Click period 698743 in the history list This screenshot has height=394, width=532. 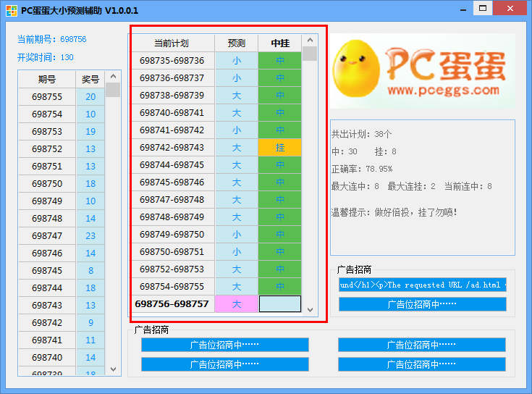point(47,305)
